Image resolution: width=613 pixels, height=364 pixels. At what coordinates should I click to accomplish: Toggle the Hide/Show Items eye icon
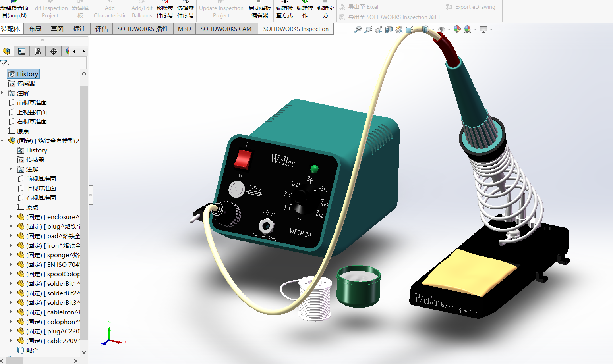click(x=441, y=29)
